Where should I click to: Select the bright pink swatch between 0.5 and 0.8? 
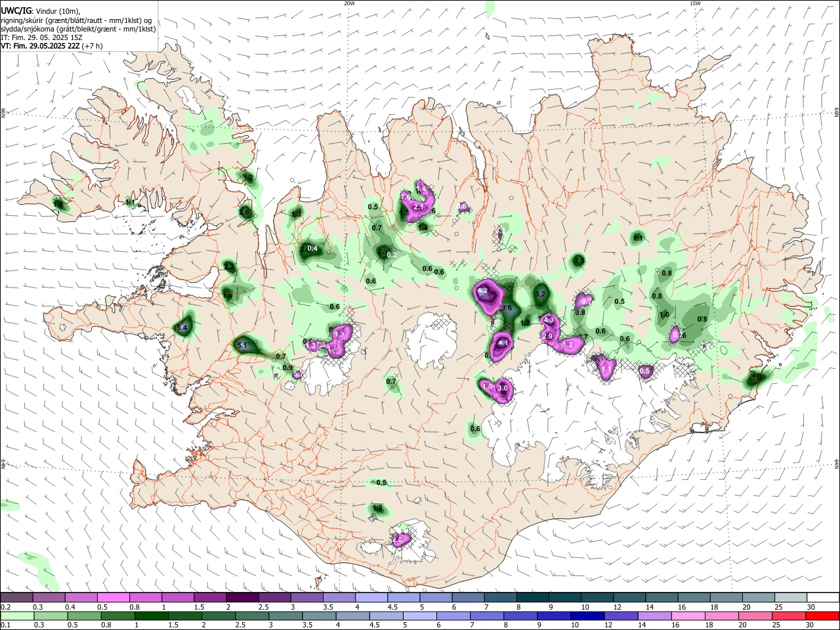[x=113, y=597]
